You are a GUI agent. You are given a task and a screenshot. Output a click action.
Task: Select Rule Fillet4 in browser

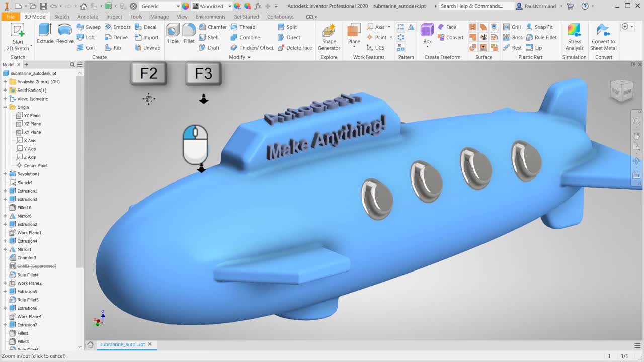pyautogui.click(x=24, y=275)
